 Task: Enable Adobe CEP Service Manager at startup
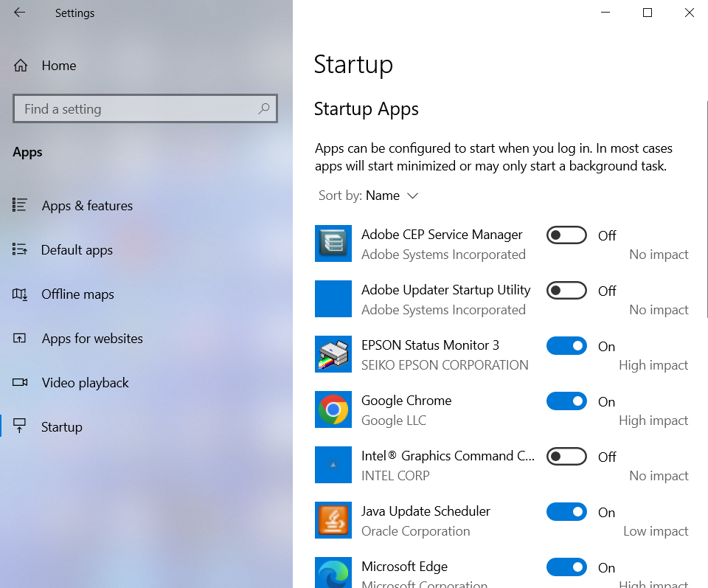[x=566, y=235]
